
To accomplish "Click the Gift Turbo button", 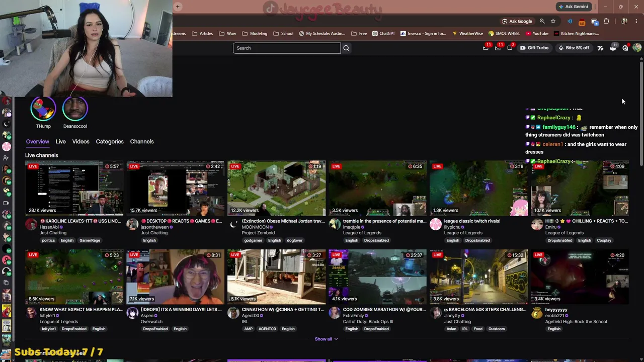I will (534, 48).
